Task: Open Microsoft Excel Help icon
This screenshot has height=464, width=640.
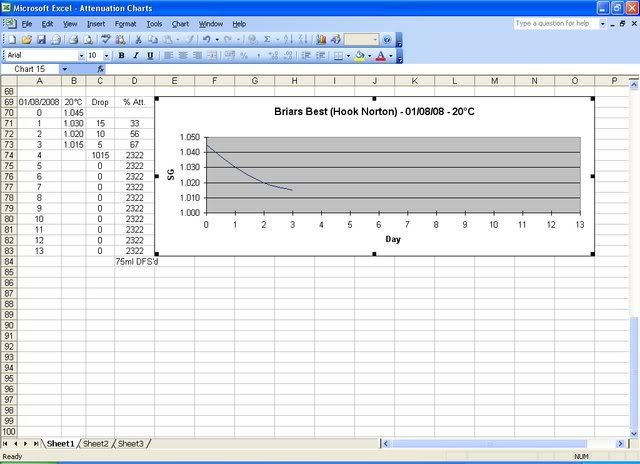Action: tap(387, 40)
